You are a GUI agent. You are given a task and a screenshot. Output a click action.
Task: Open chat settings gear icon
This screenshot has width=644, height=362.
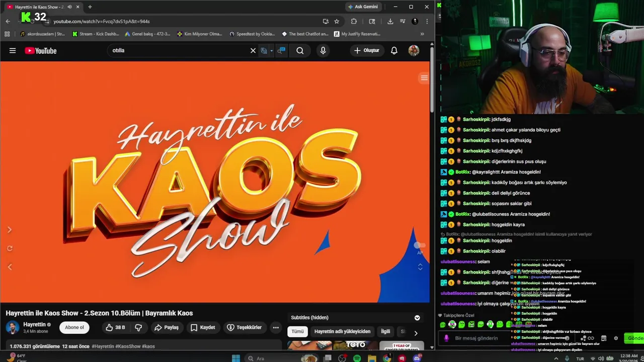616,338
